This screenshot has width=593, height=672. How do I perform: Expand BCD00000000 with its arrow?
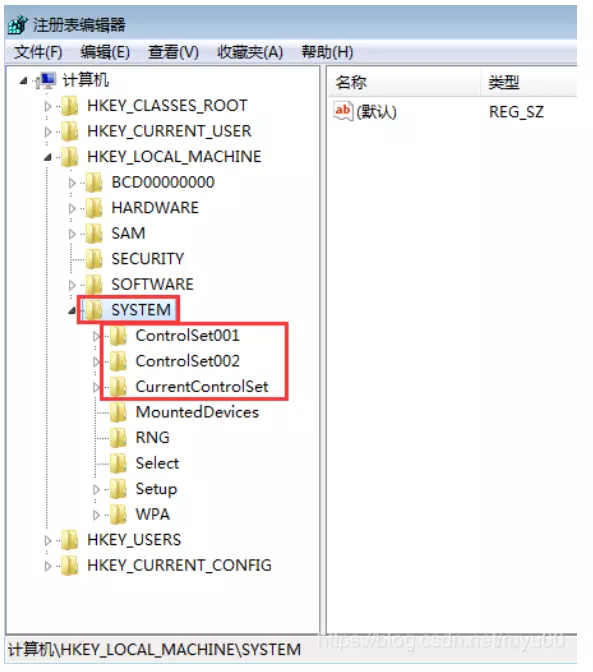coord(72,183)
